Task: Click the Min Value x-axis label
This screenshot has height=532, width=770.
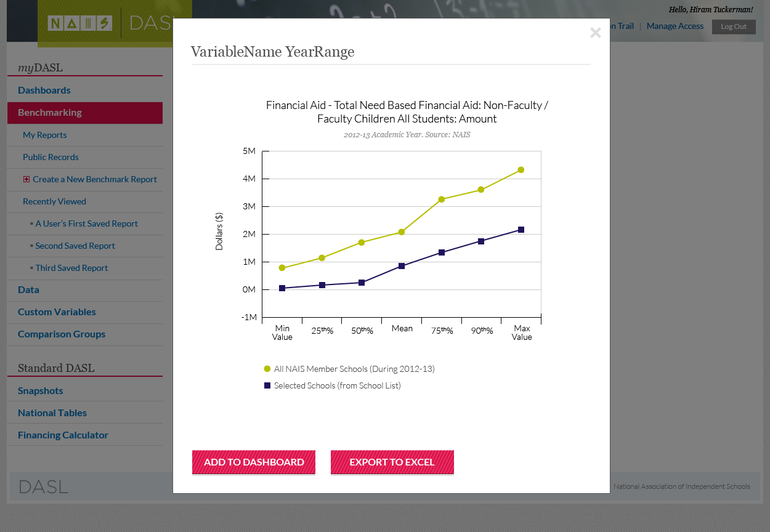Action: point(282,332)
